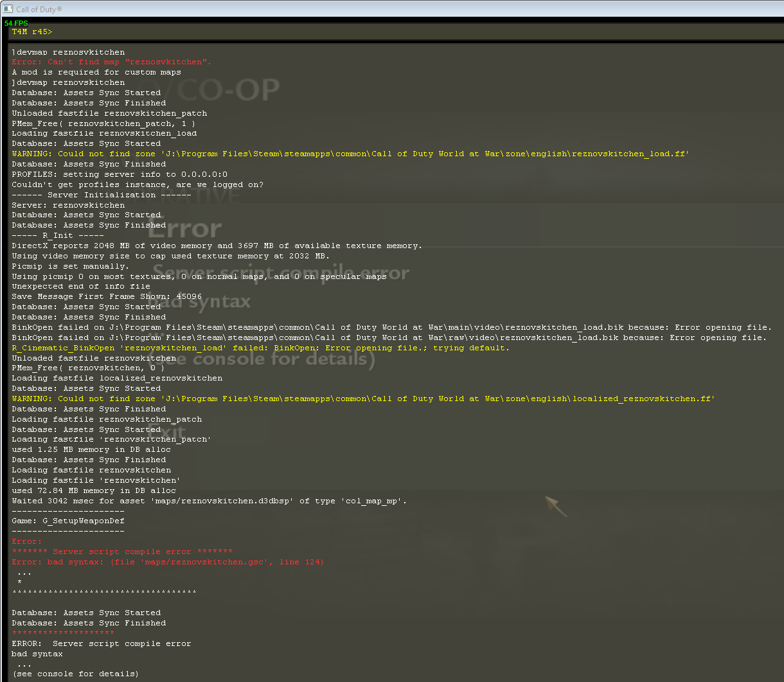784x682 pixels.
Task: Select line A mod is required for custom maps
Action: coord(96,73)
